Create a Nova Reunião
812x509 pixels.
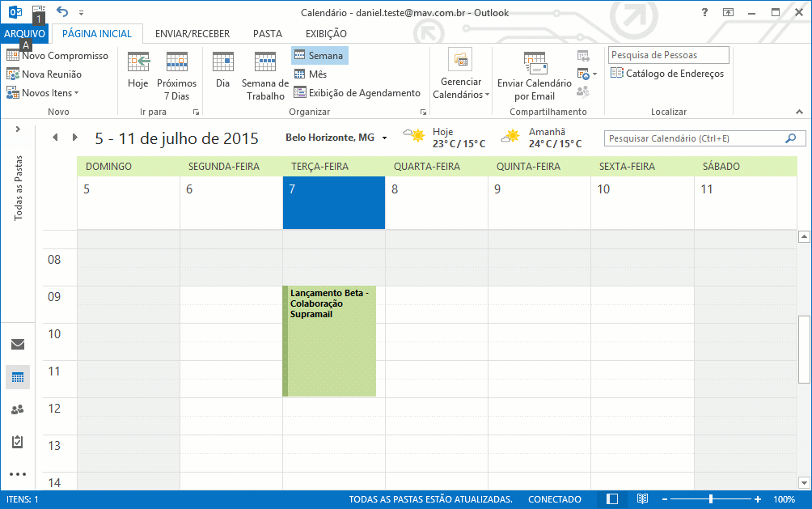[x=44, y=74]
